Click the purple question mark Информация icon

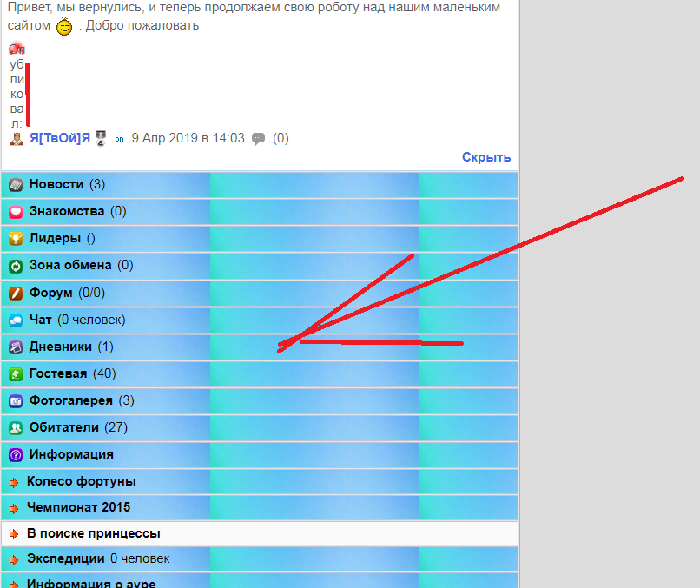tap(16, 455)
